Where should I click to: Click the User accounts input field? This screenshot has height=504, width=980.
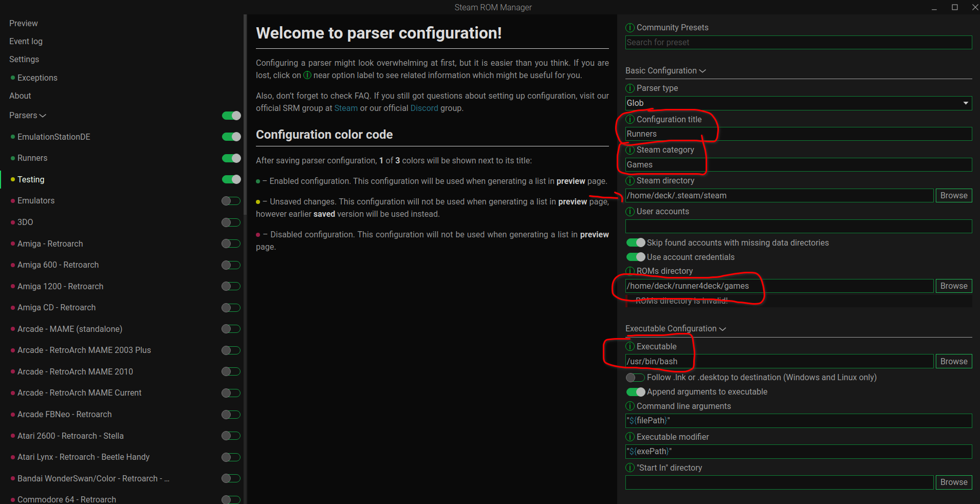click(799, 227)
